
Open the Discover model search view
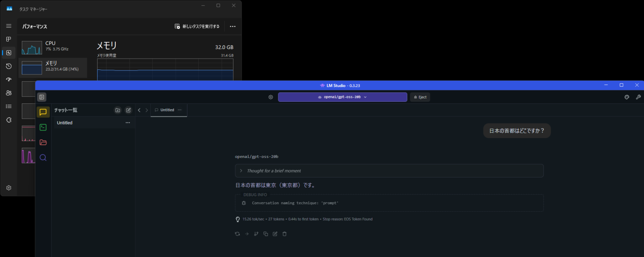click(x=43, y=157)
